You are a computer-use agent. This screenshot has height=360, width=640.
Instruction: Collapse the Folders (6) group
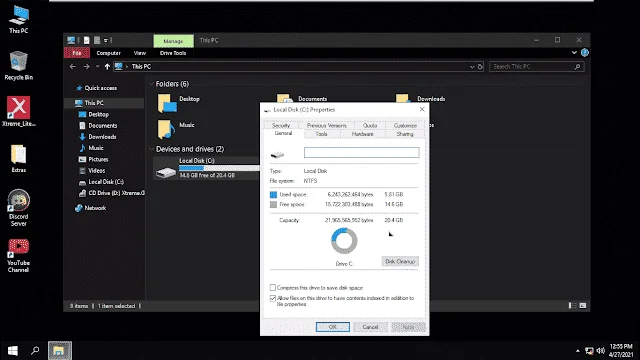[151, 84]
